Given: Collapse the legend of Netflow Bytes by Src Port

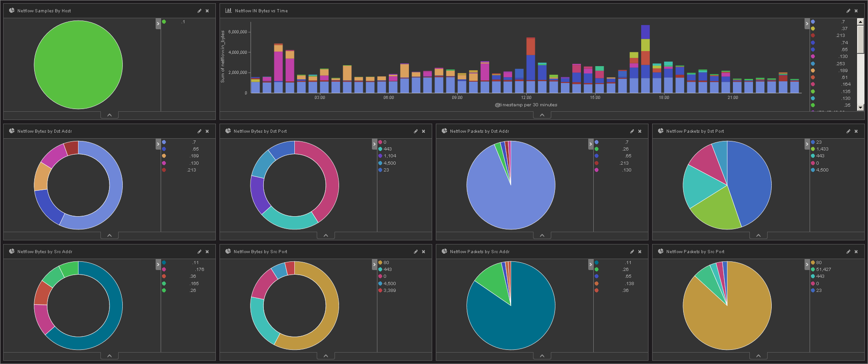Looking at the screenshot, I should tap(375, 264).
